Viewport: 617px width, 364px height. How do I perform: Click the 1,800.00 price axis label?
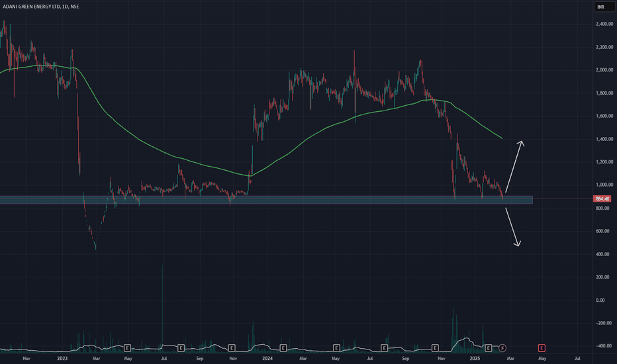tap(604, 93)
